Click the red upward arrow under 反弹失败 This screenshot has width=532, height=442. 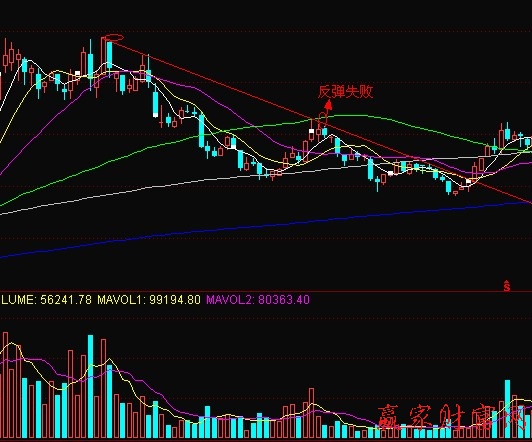328,105
